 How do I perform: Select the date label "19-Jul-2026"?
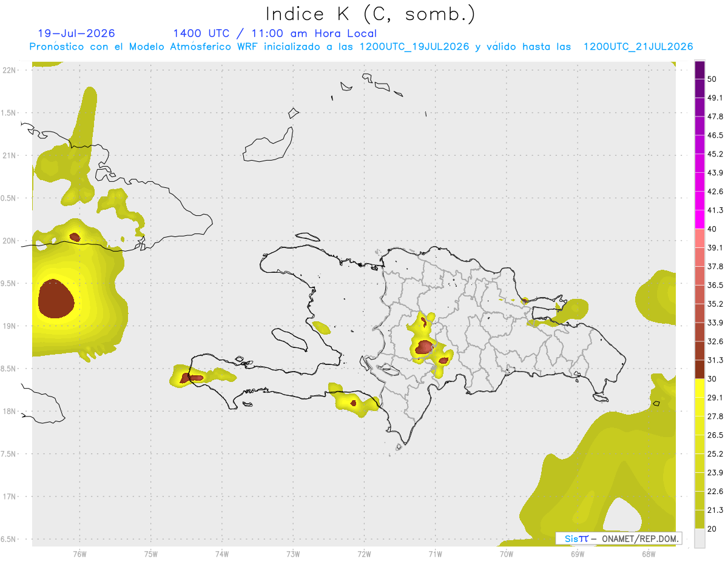click(76, 33)
